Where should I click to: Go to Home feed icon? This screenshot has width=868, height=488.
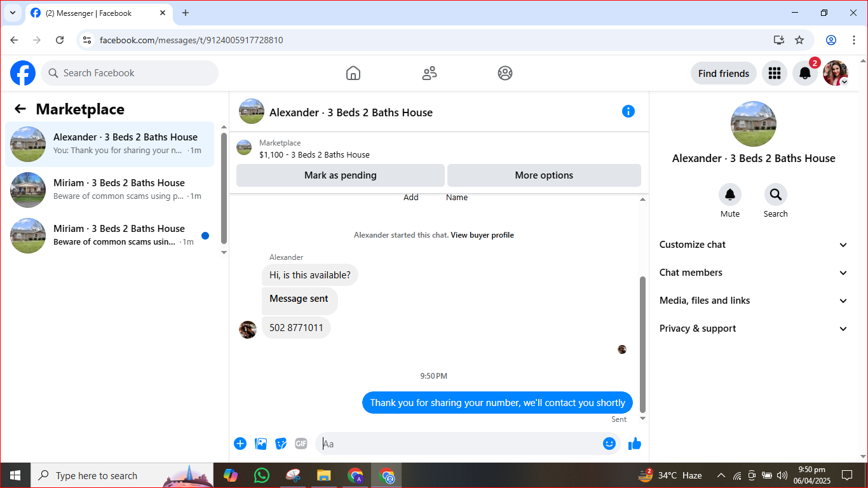pos(353,73)
